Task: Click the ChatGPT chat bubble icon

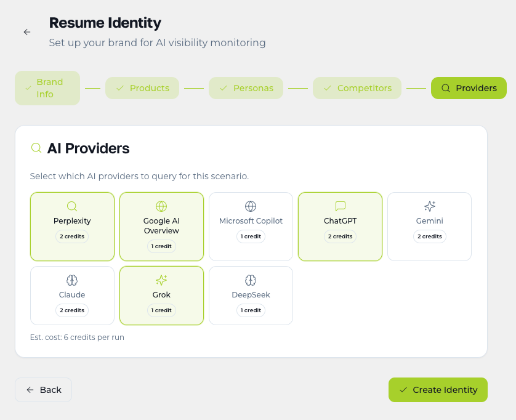Action: [341, 206]
